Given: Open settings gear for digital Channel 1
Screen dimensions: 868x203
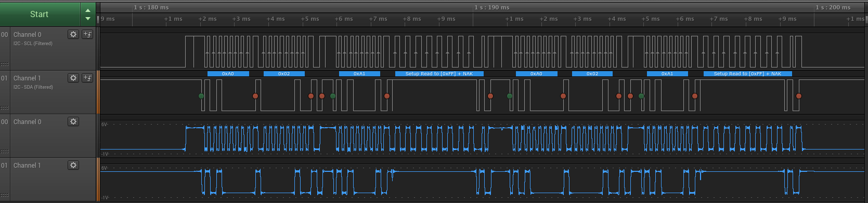Looking at the screenshot, I should click(x=73, y=78).
